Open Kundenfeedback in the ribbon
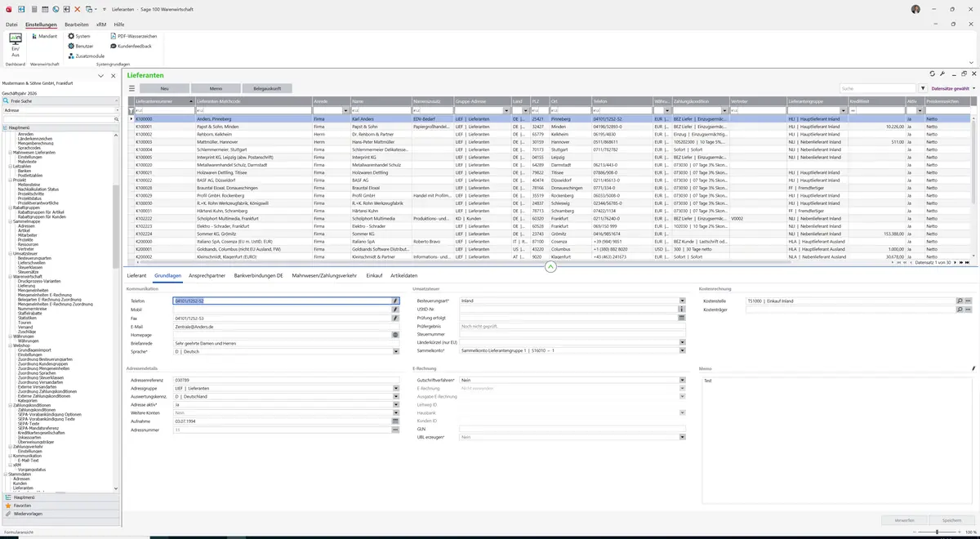The image size is (980, 539). [x=131, y=46]
